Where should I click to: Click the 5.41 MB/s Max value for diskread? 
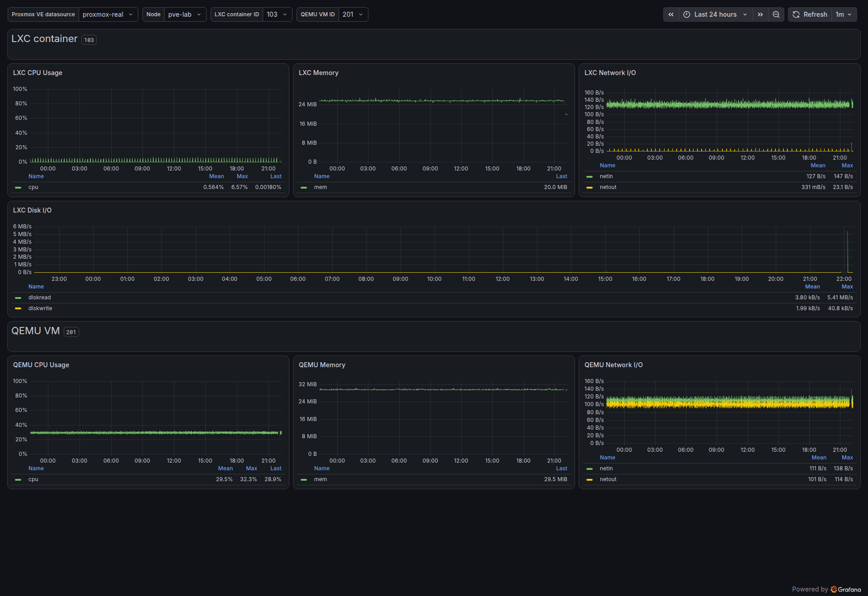840,298
